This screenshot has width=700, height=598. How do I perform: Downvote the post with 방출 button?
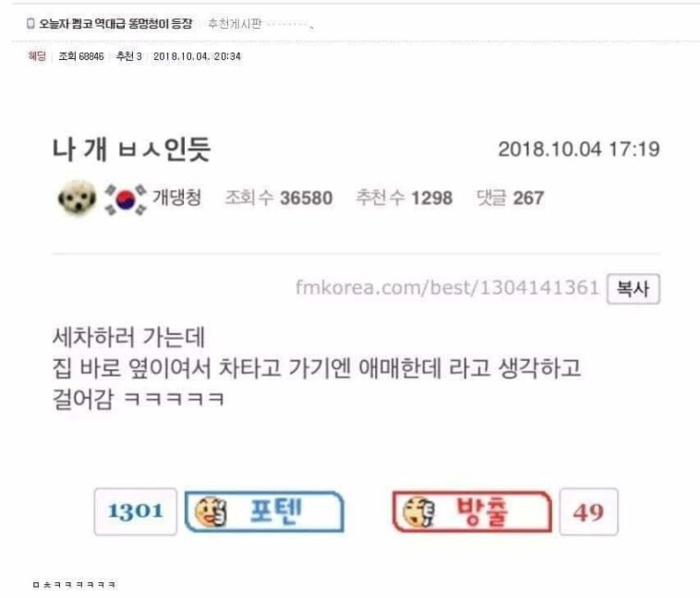(x=472, y=511)
